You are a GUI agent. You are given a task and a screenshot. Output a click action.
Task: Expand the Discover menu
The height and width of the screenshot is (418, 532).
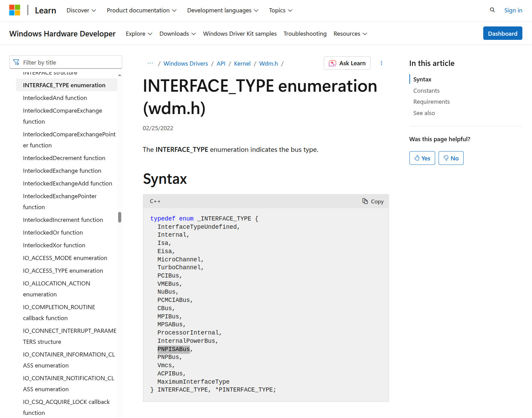pyautogui.click(x=81, y=10)
